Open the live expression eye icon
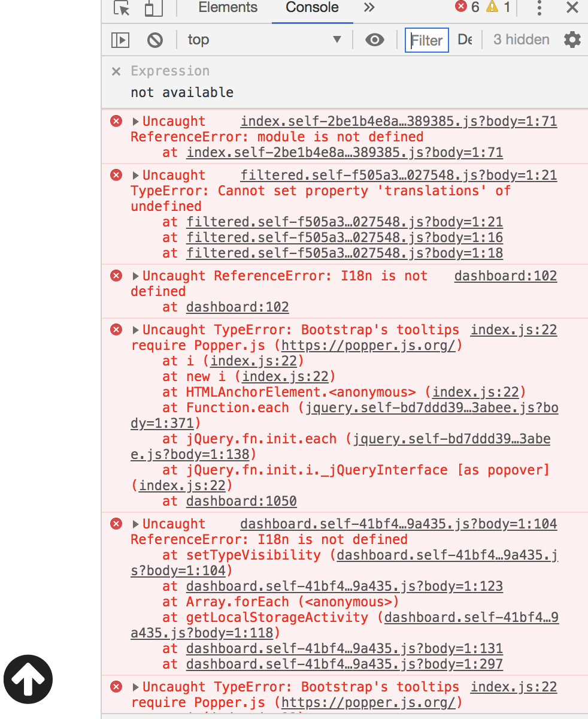 pyautogui.click(x=374, y=40)
